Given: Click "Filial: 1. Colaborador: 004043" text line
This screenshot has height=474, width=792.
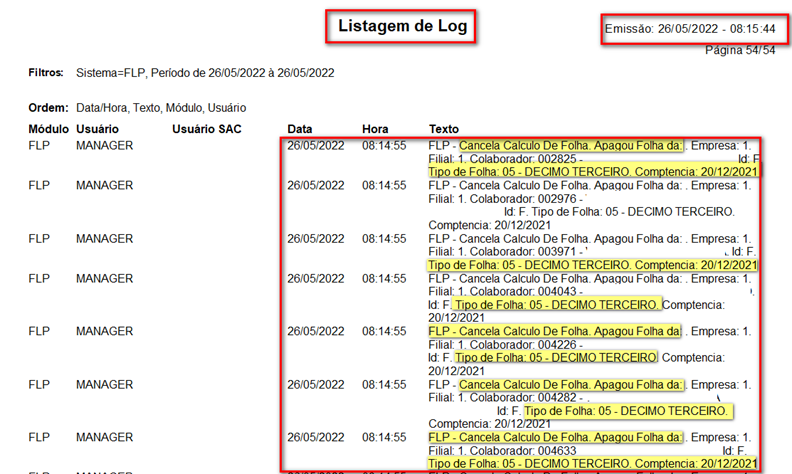Looking at the screenshot, I should click(503, 292).
